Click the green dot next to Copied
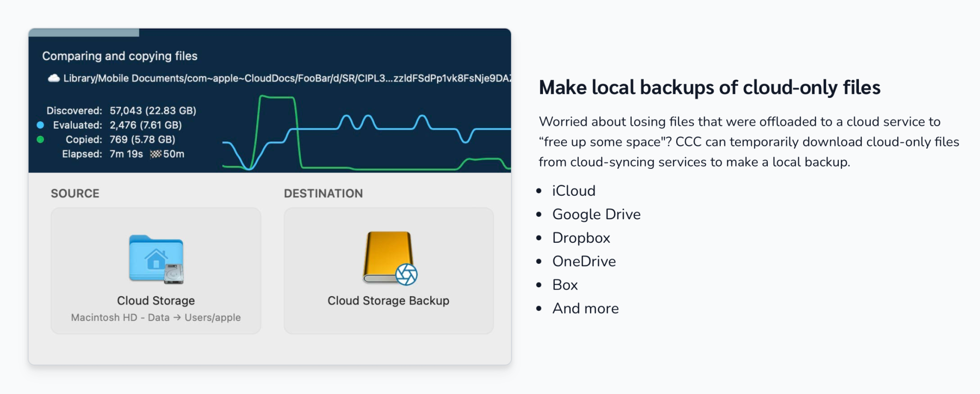This screenshot has width=980, height=394. pyautogui.click(x=41, y=139)
